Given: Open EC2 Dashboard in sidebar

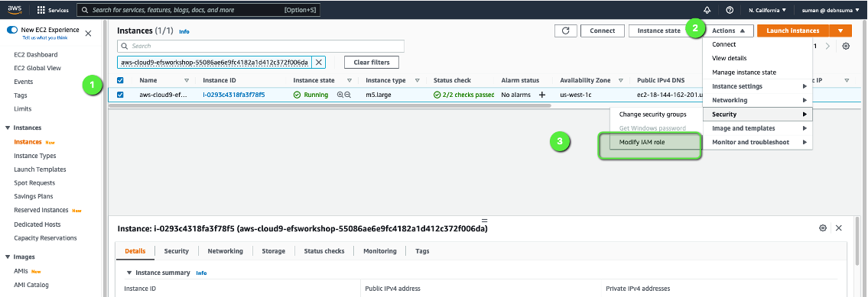Looking at the screenshot, I should pos(36,55).
